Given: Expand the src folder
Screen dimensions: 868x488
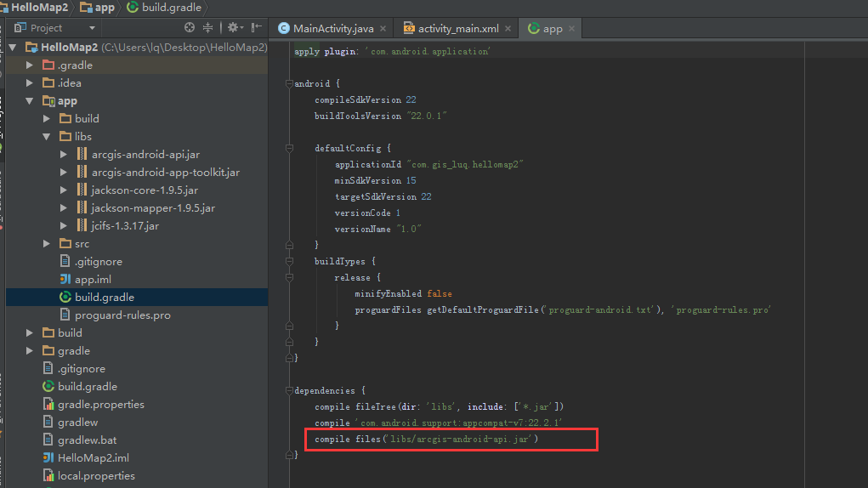Looking at the screenshot, I should pyautogui.click(x=47, y=243).
